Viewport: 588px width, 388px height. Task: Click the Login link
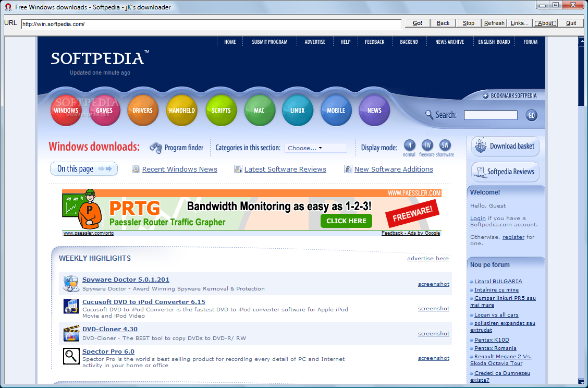point(477,219)
